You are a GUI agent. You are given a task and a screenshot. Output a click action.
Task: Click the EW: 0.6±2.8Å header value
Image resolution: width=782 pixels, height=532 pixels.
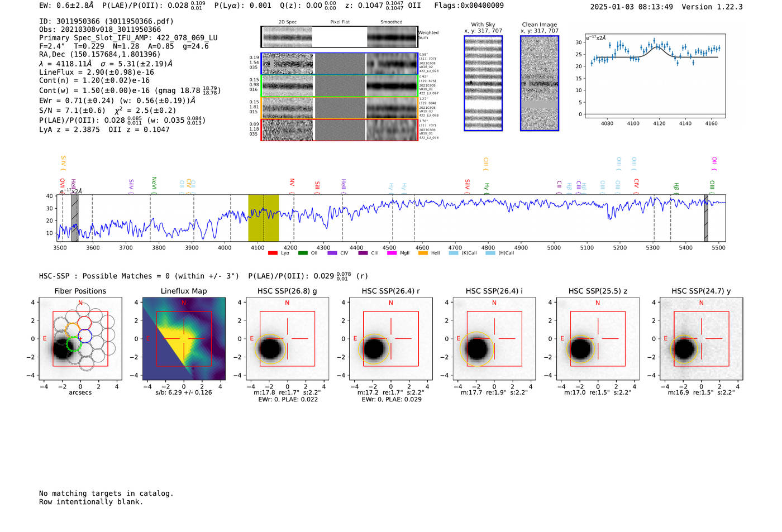pos(66,5)
